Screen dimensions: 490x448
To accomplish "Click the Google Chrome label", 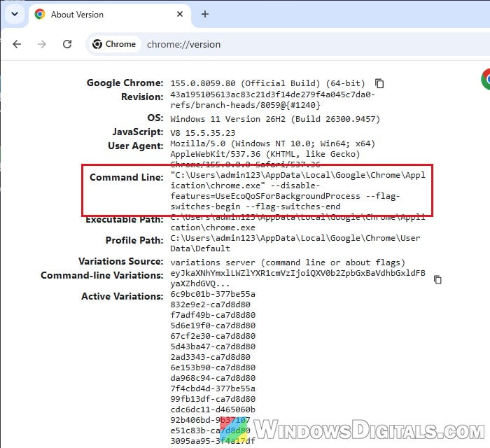I will (x=125, y=83).
